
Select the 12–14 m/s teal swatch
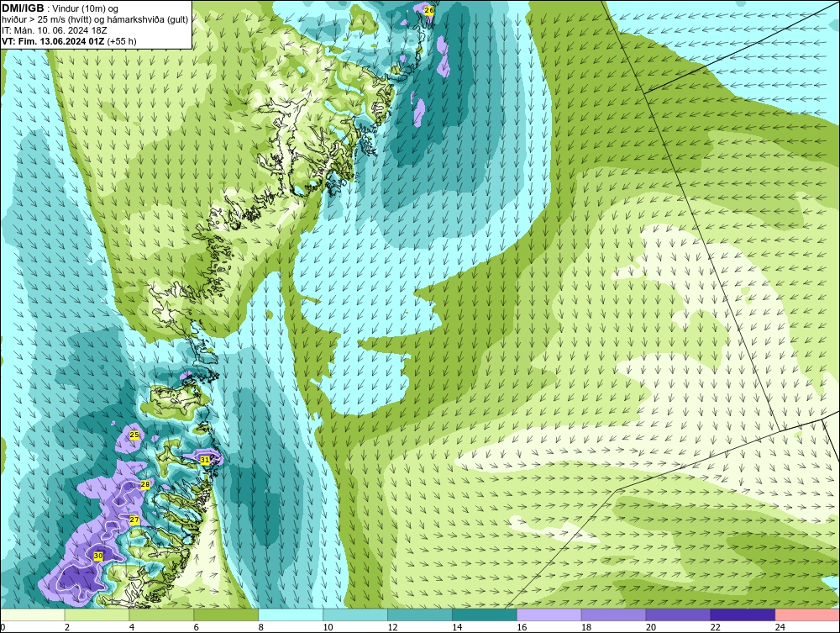coord(419,615)
